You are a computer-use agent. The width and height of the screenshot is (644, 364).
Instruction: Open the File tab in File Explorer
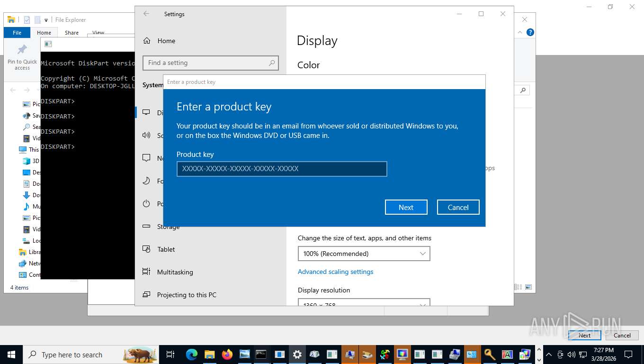(x=17, y=33)
